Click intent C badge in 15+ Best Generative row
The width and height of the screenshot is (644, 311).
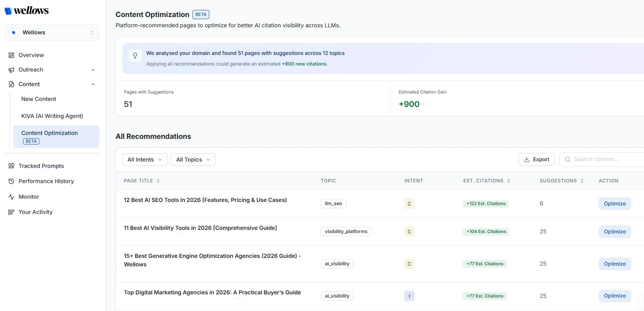click(x=409, y=264)
